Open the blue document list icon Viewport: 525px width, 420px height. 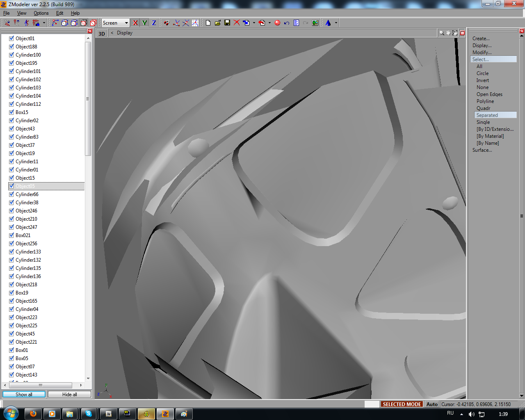pos(296,23)
